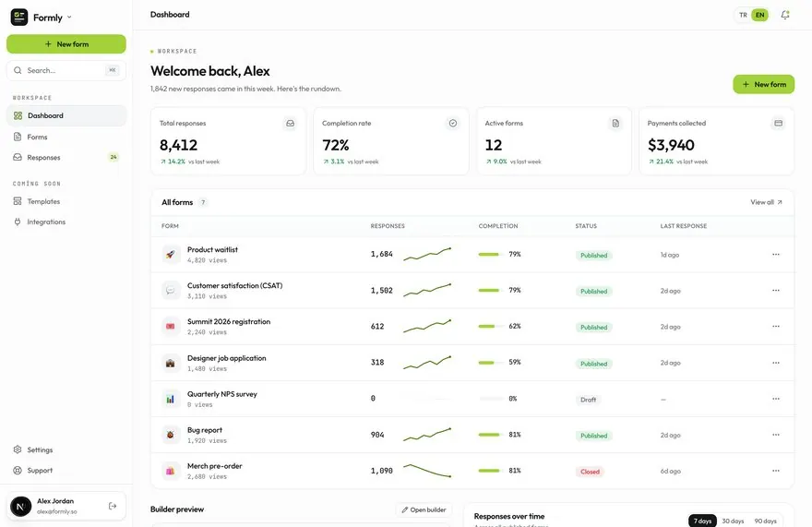
Task: Click Alex Jordan's profile avatar
Action: point(20,507)
